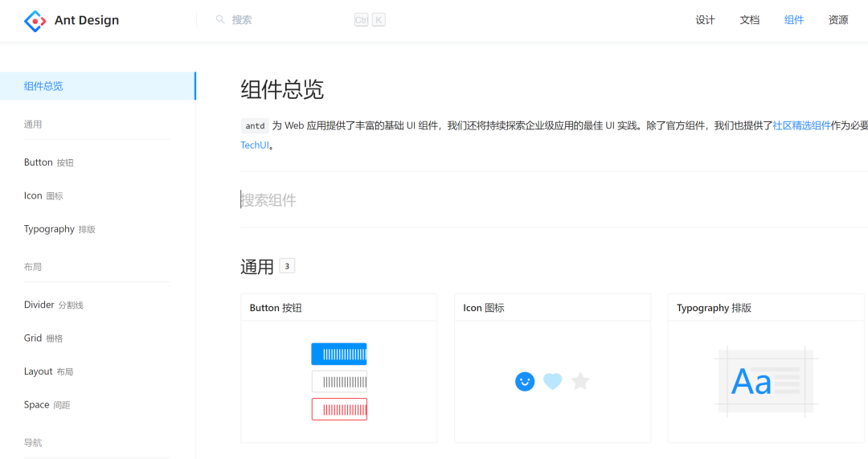Click the smiley face icon in Icon card
This screenshot has width=868, height=459.
(x=525, y=382)
